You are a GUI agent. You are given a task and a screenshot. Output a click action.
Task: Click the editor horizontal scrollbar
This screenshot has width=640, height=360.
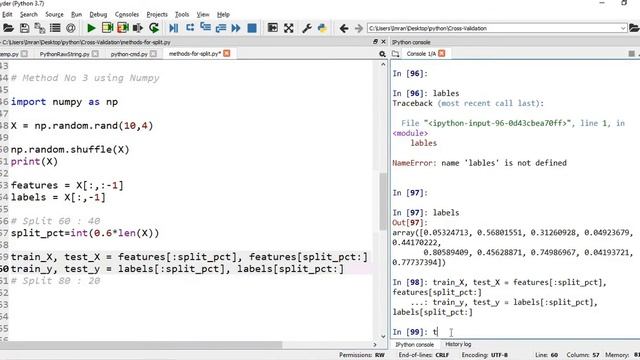(x=141, y=345)
